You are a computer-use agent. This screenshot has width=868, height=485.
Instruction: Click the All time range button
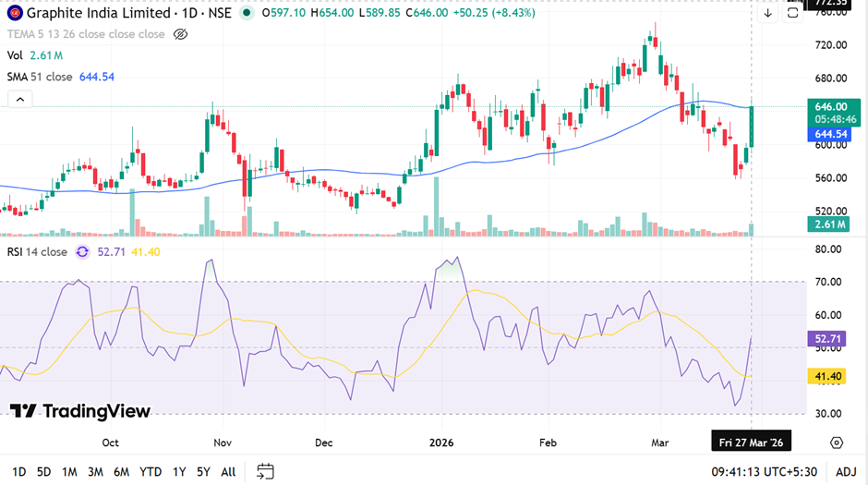[228, 471]
